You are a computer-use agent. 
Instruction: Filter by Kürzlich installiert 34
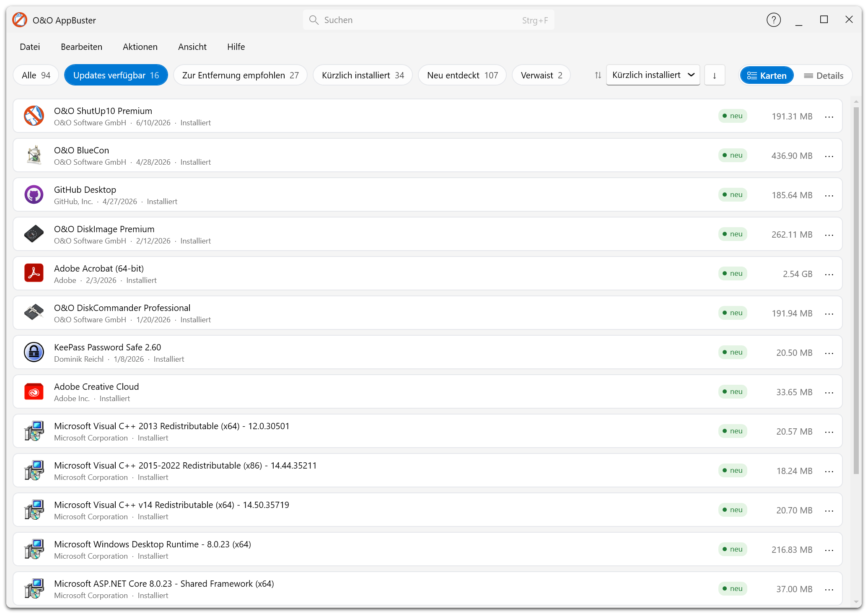363,75
